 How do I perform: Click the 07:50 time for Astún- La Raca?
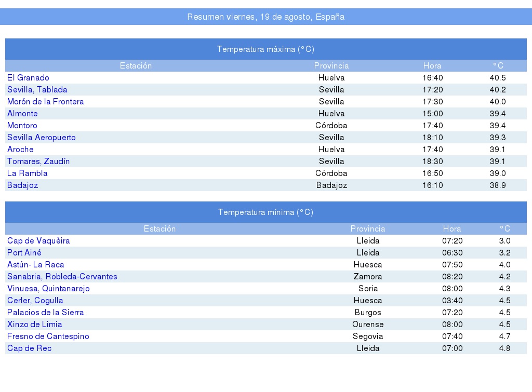click(x=453, y=264)
